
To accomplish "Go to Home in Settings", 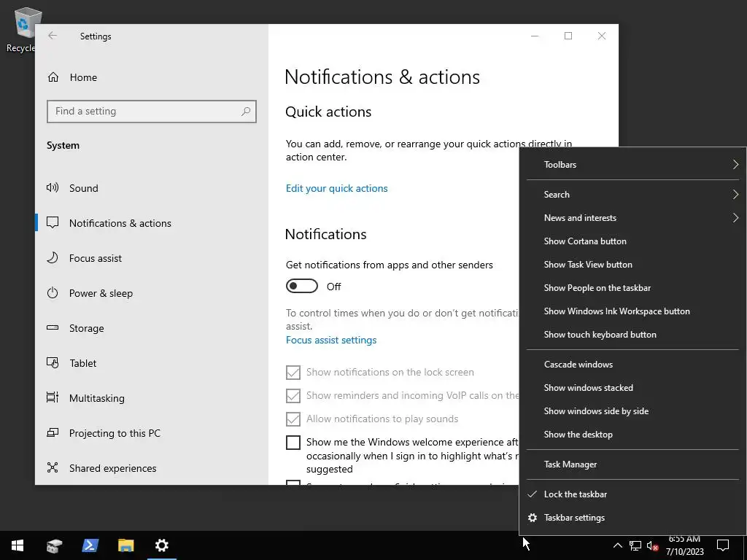I will coord(152,77).
